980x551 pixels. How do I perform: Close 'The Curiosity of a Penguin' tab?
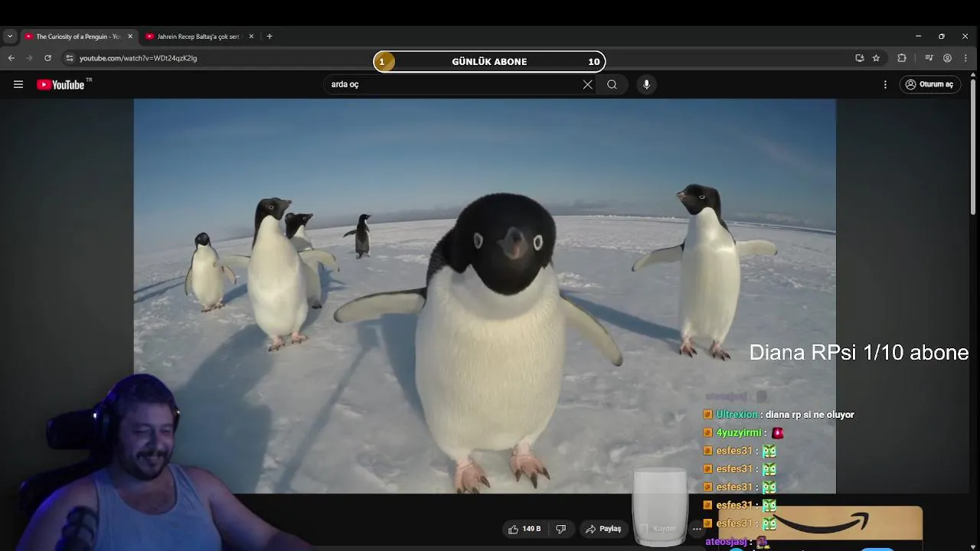pos(130,36)
